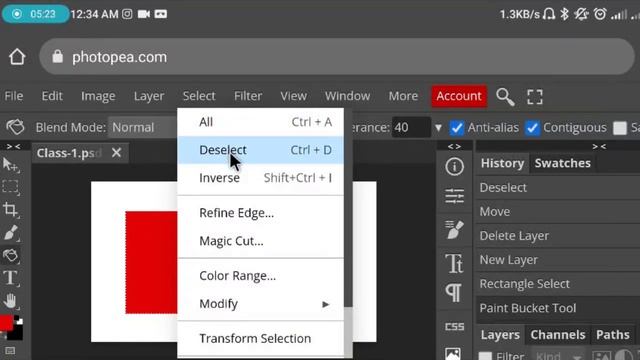Viewport: 640px width, 360px height.
Task: Open the Properties sliders panel icon
Action: [454, 196]
